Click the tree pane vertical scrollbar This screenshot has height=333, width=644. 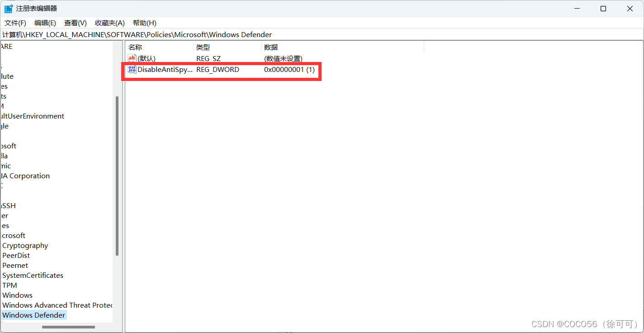pos(117,176)
